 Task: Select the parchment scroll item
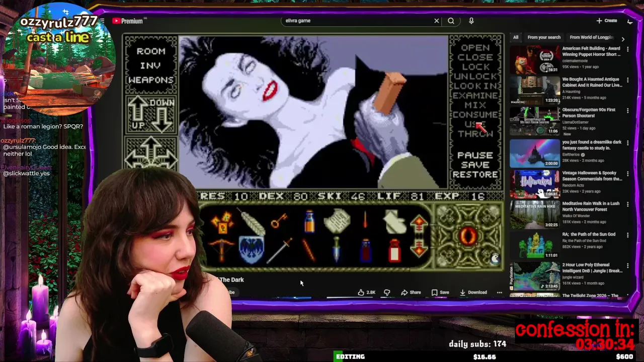coord(337,221)
